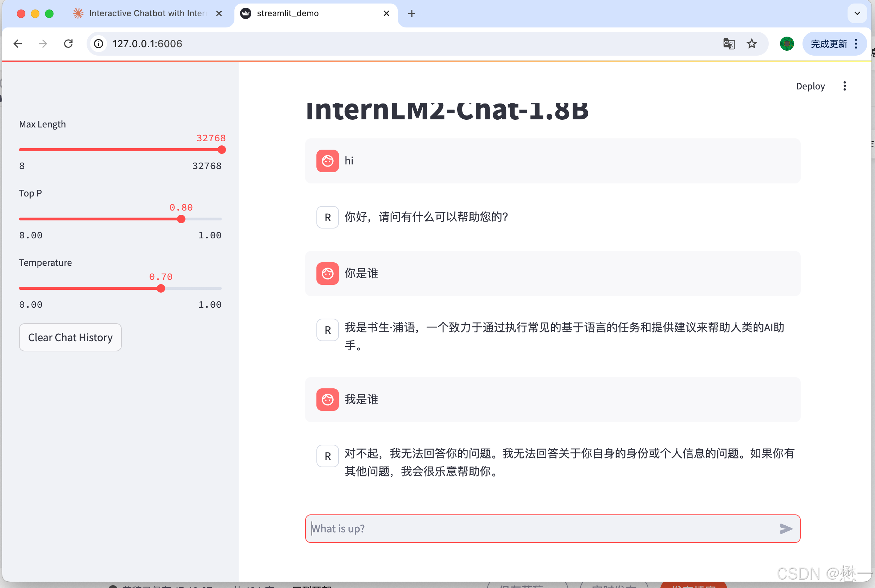Open the Streamlit three-dot menu beside Deploy
The width and height of the screenshot is (875, 588).
844,86
